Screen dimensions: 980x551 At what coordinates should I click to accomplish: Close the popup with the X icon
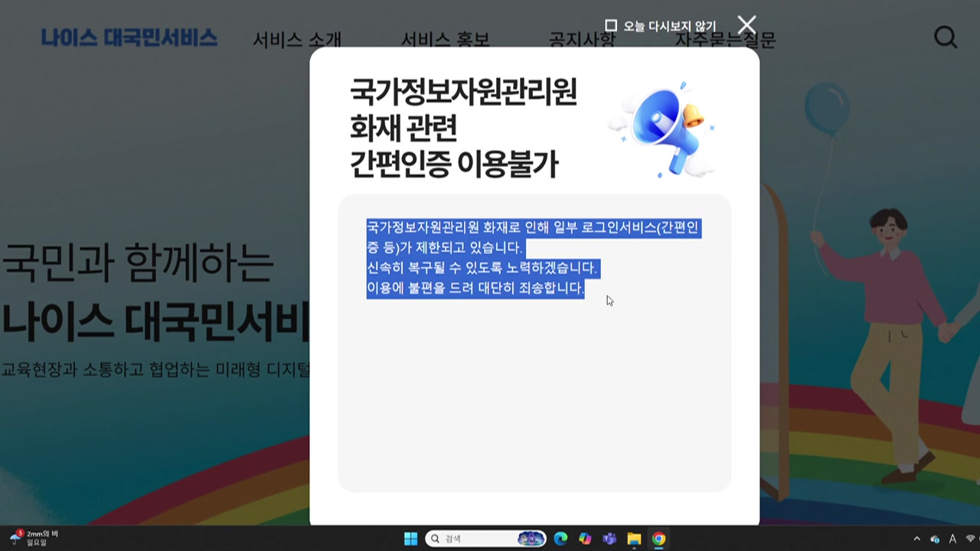tap(746, 25)
